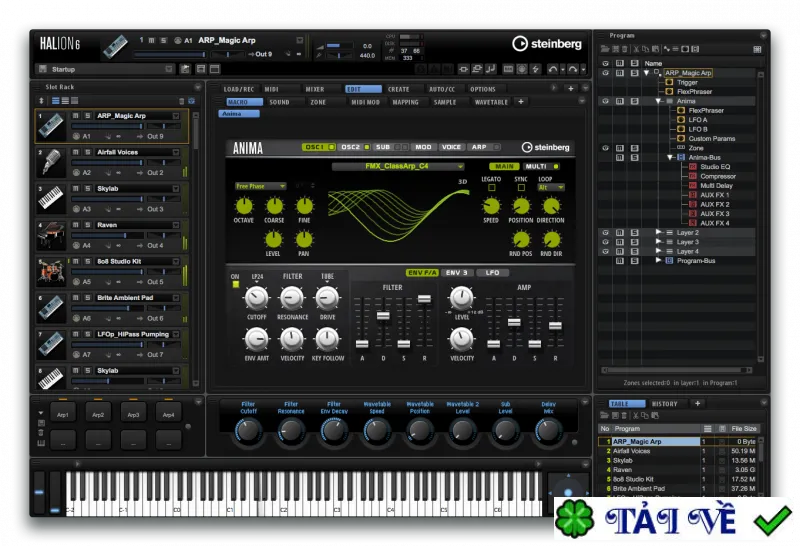
Task: Mute the Airfall Voices slot
Action: pos(76,152)
